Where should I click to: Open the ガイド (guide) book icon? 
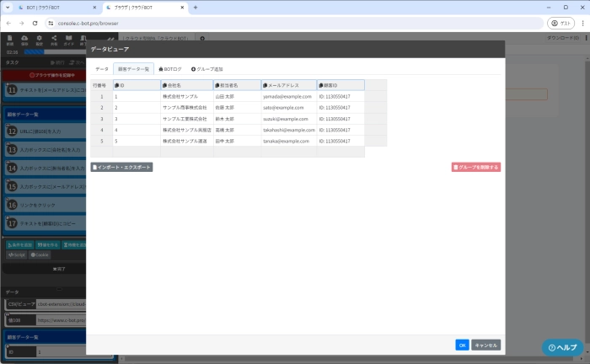(69, 39)
